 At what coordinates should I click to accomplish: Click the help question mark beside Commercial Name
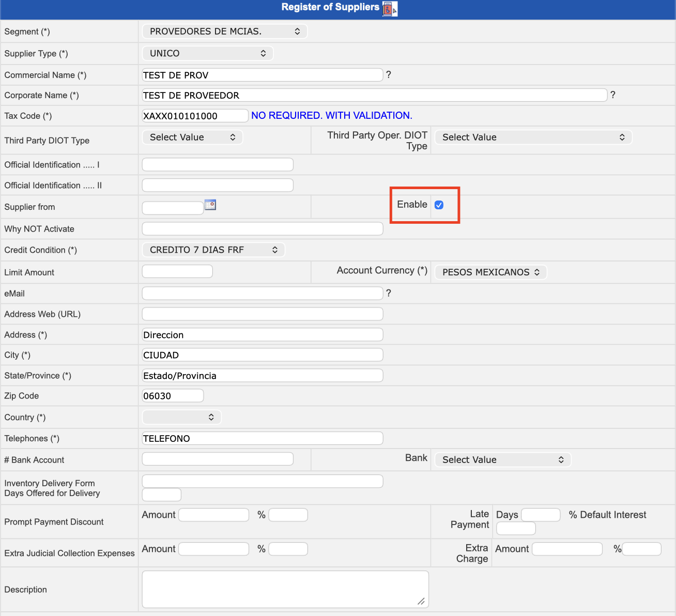[389, 75]
